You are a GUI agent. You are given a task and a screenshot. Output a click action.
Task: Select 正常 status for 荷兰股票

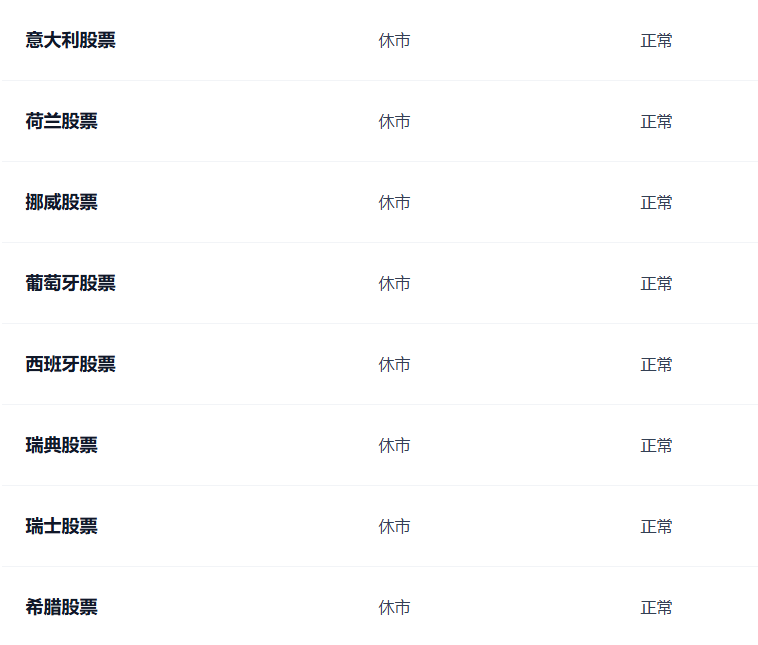coord(656,122)
